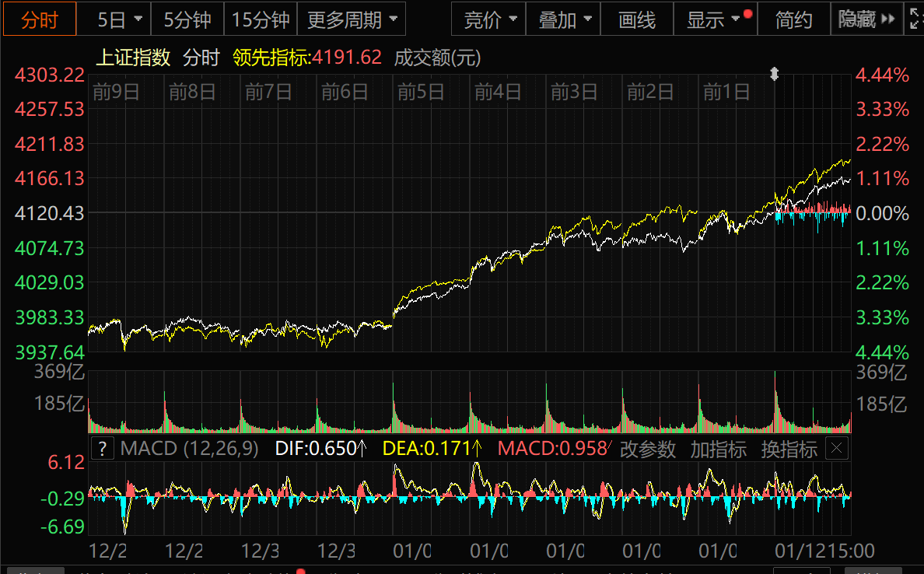The image size is (924, 574).
Task: Open the 画线 drawing tool
Action: tap(637, 19)
